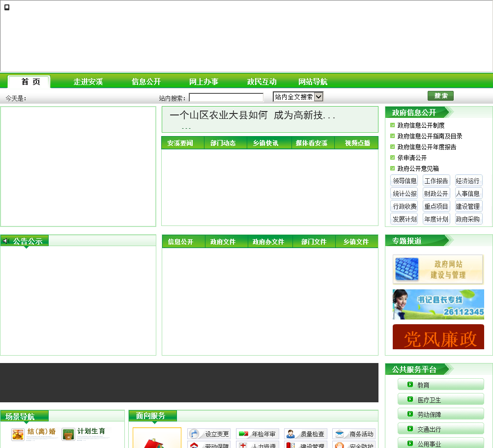Open 政府公开意见箱 link
The image size is (493, 448).
tap(418, 168)
